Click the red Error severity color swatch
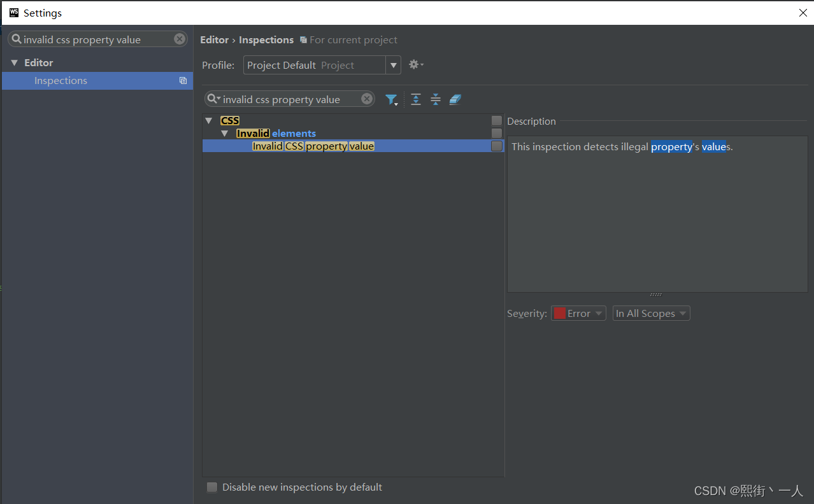Image resolution: width=814 pixels, height=504 pixels. click(559, 312)
